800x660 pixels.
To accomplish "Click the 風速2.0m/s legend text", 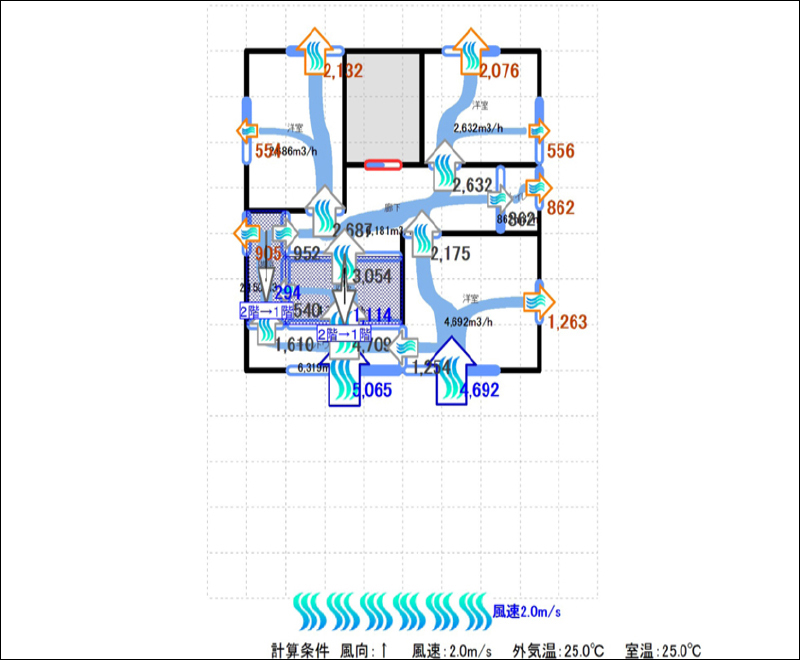I will (x=527, y=611).
